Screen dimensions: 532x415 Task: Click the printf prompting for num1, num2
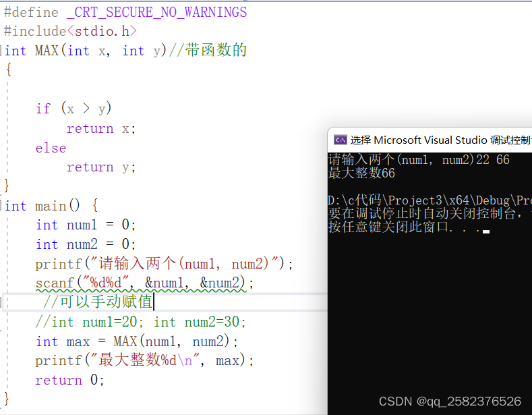click(165, 264)
